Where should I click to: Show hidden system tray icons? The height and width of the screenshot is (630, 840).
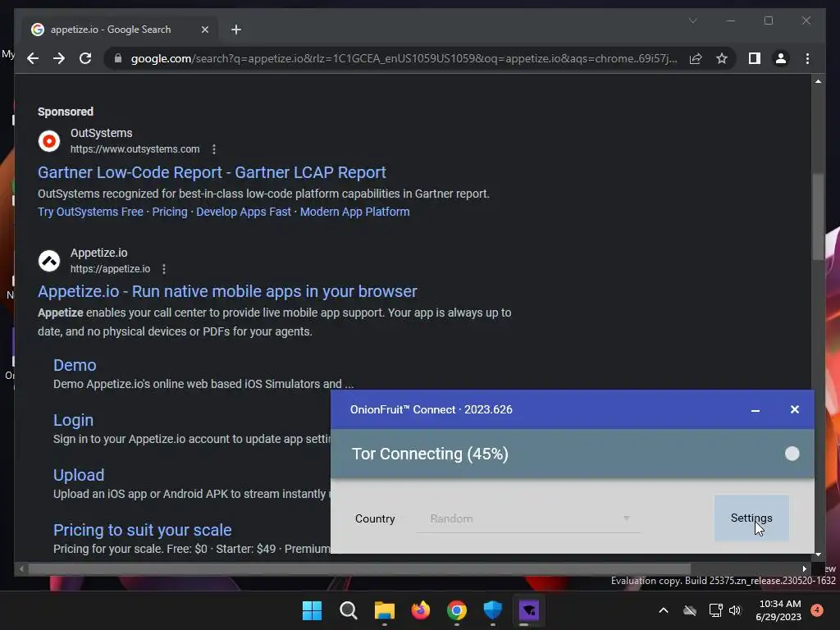point(663,610)
